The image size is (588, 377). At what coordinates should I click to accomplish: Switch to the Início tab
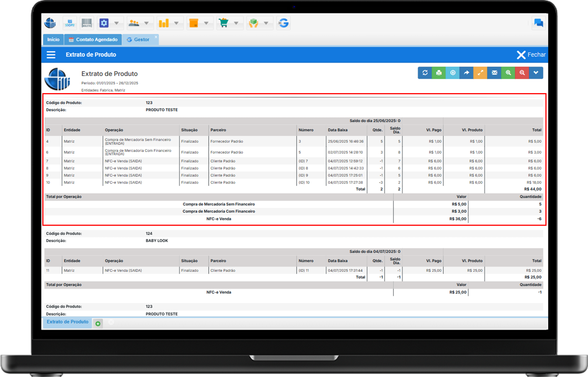pyautogui.click(x=53, y=40)
